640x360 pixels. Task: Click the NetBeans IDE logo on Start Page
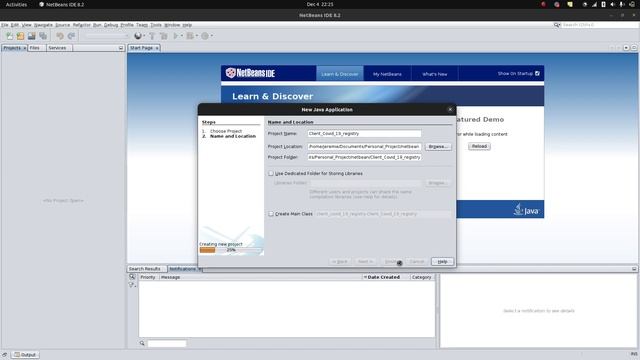click(x=250, y=73)
